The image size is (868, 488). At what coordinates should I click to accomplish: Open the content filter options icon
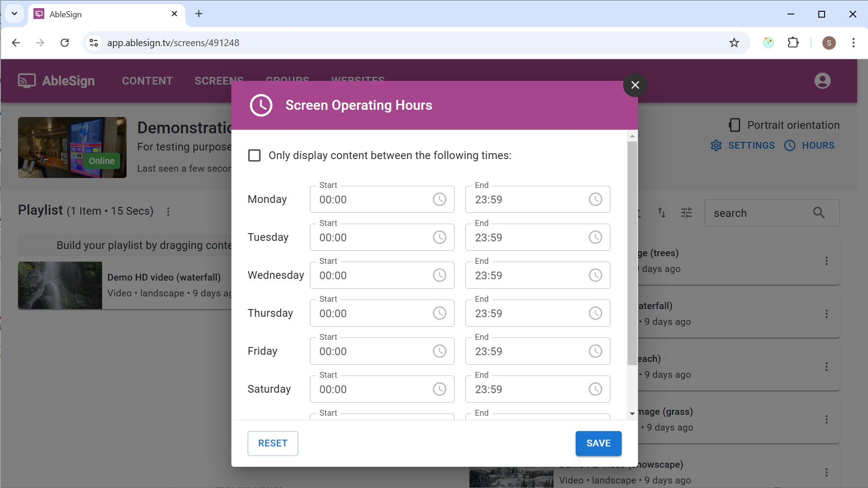click(687, 212)
